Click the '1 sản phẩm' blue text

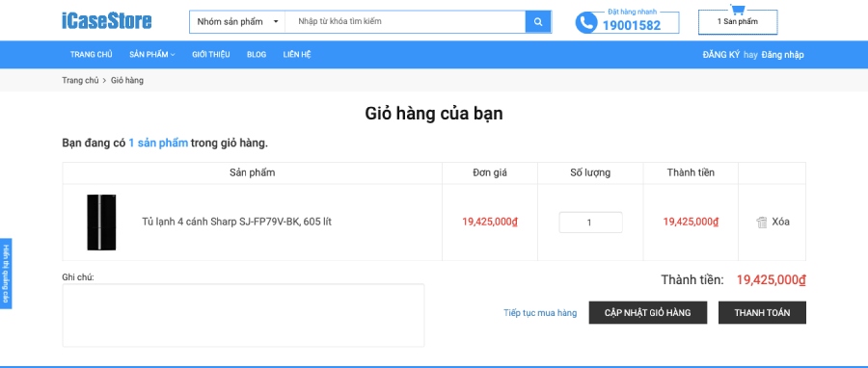click(x=158, y=144)
